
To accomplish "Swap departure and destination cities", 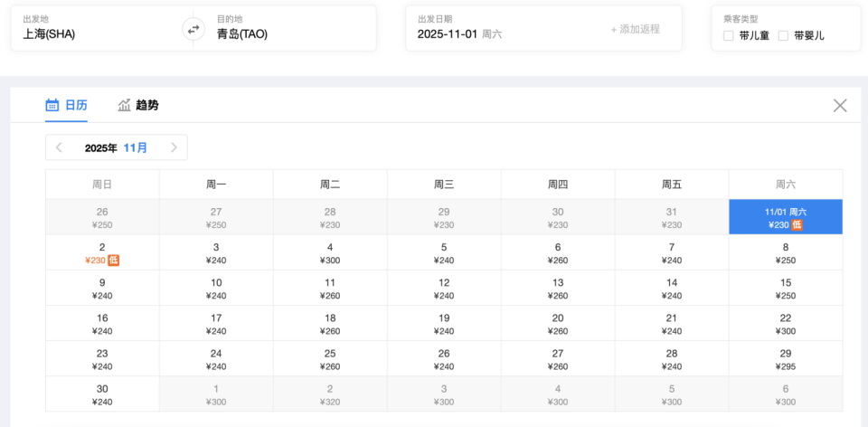I will (x=193, y=29).
